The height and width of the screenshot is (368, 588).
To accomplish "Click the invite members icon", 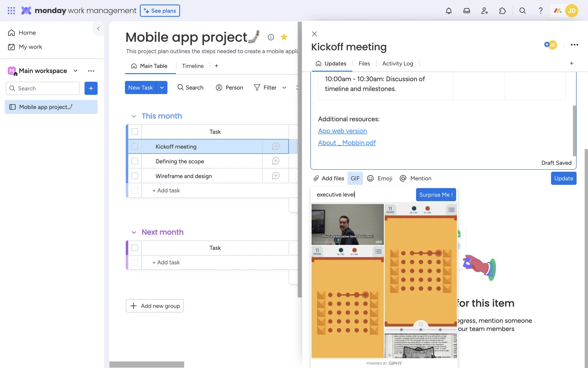I will click(x=484, y=11).
